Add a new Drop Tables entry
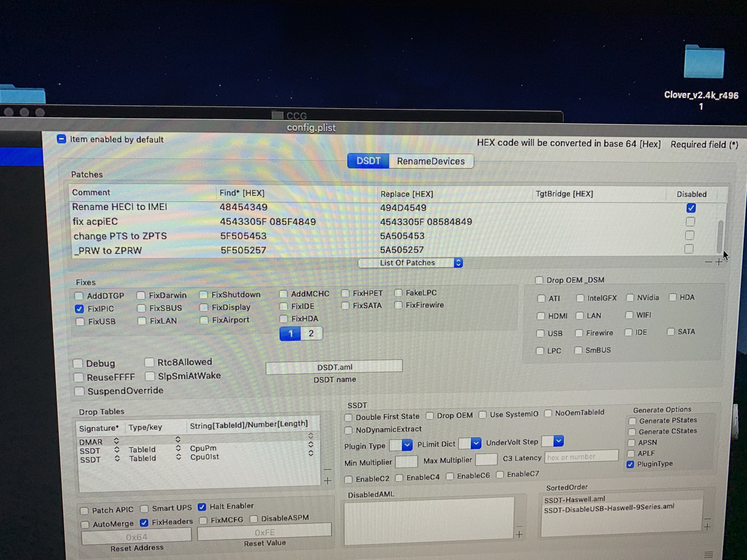This screenshot has width=747, height=560. [327, 480]
